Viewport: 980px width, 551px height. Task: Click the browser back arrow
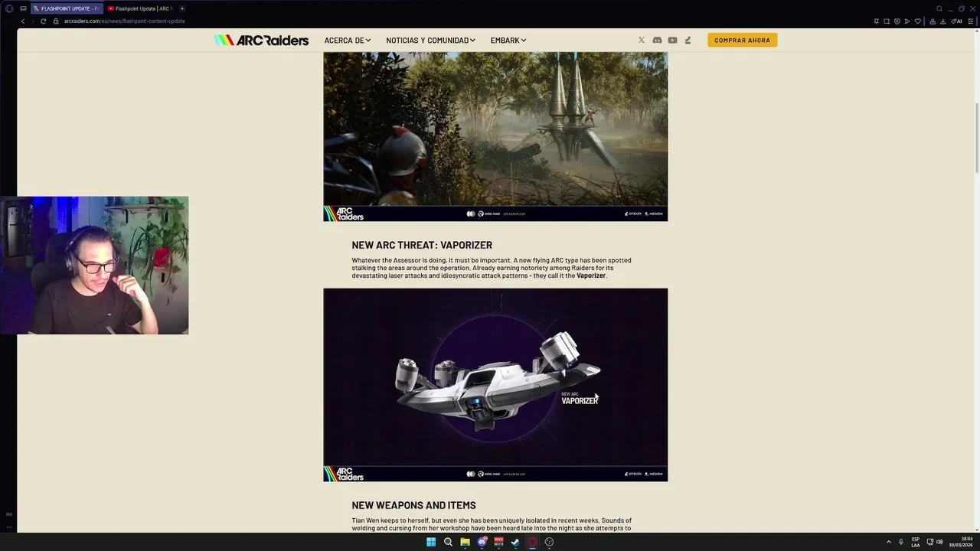(22, 21)
